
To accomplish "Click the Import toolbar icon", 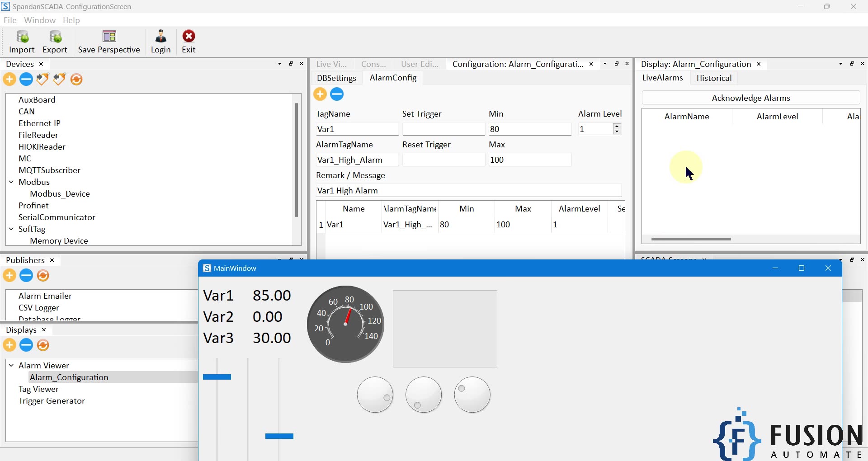I will tap(22, 37).
